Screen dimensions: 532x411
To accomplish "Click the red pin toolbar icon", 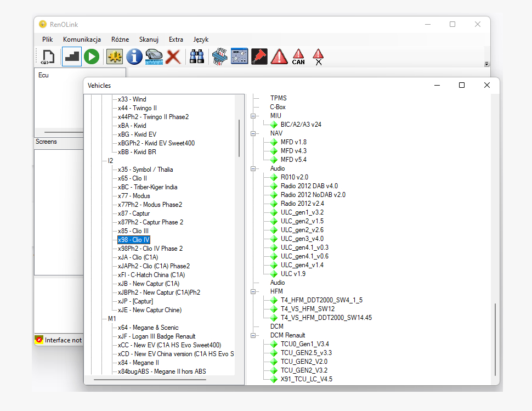I will tap(259, 57).
